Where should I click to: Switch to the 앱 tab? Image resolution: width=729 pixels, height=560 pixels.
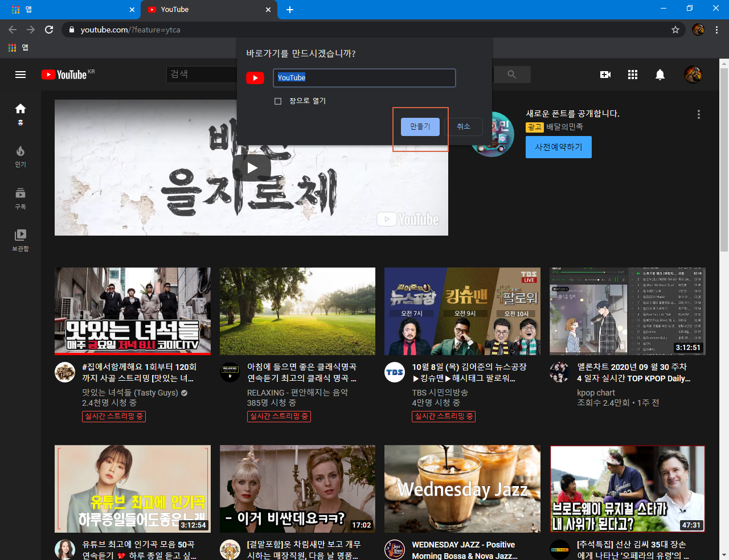71,10
